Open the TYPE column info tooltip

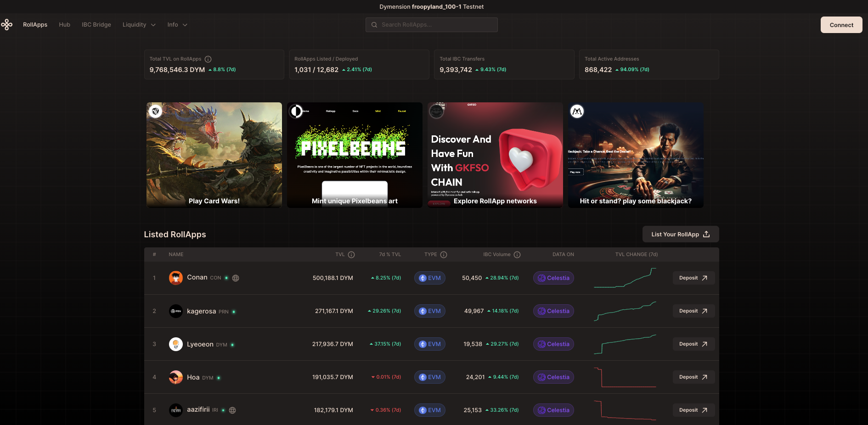(443, 254)
